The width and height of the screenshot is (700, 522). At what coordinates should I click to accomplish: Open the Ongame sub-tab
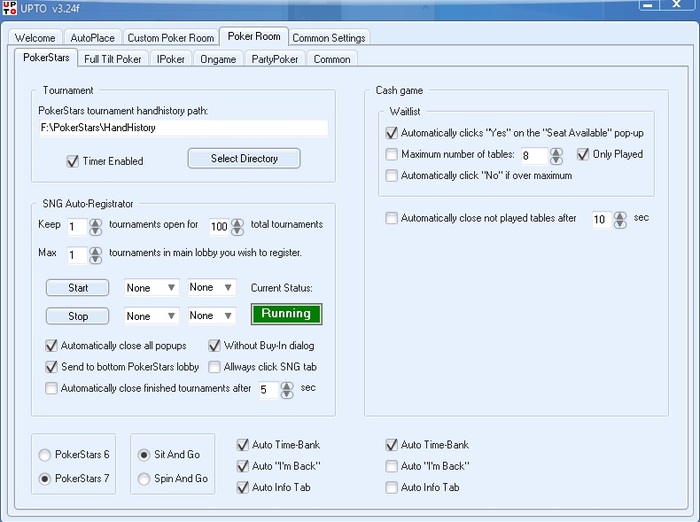[218, 59]
